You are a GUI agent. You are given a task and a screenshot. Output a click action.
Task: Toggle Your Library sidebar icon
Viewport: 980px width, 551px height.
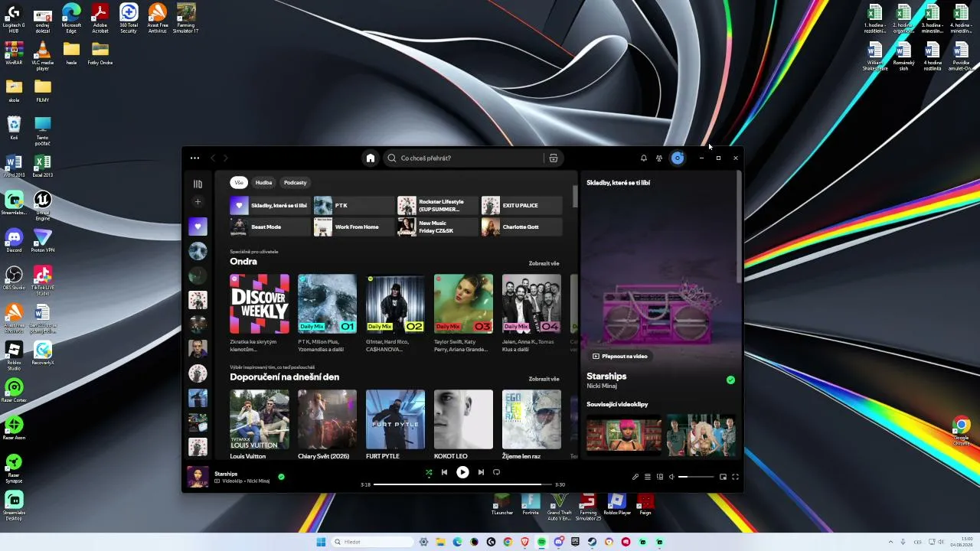pyautogui.click(x=198, y=184)
